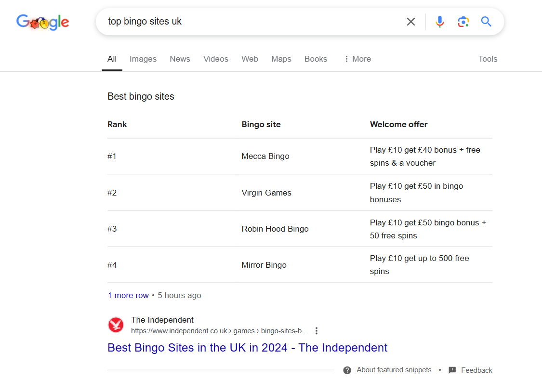Open Google Lens image search

click(x=463, y=22)
